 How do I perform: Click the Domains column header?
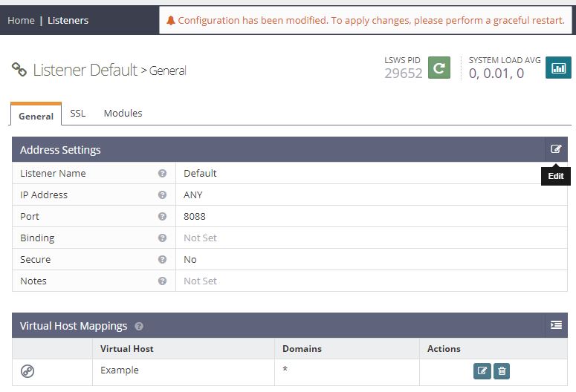(x=302, y=349)
